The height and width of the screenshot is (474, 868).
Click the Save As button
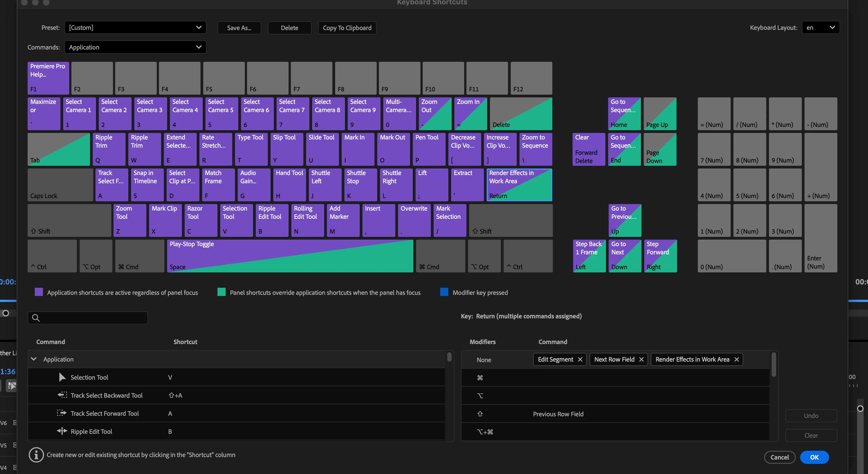(239, 28)
